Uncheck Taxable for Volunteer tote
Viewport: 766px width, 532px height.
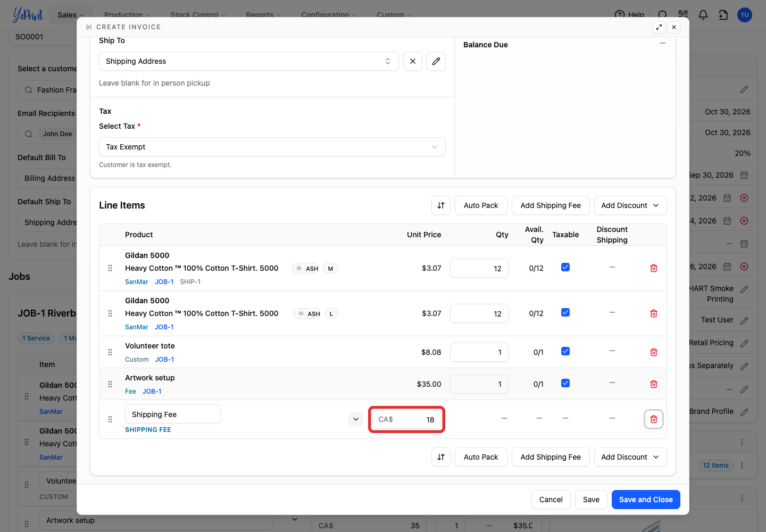565,351
